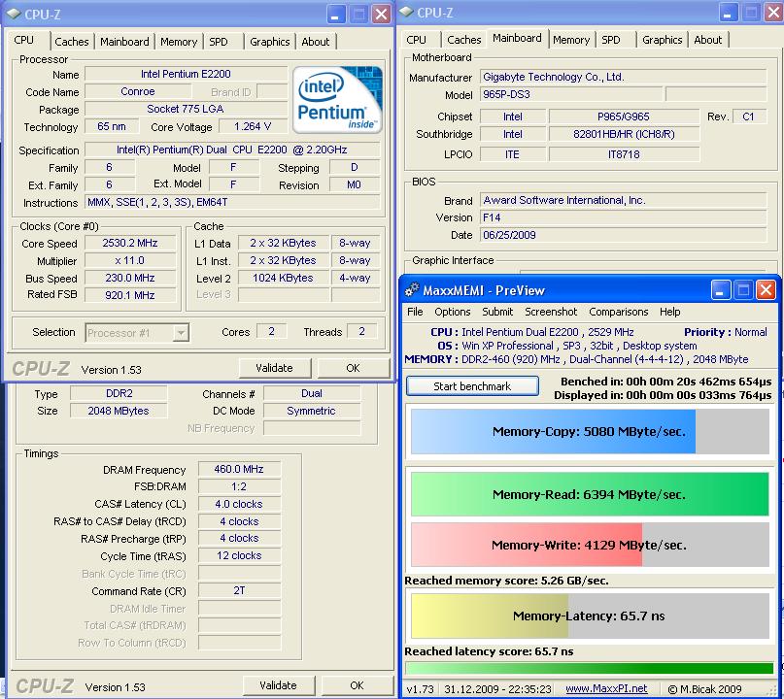Screen dimensions: 784x699
Task: Click the Memory-Latency 65.7 ns bar
Action: pos(590,616)
